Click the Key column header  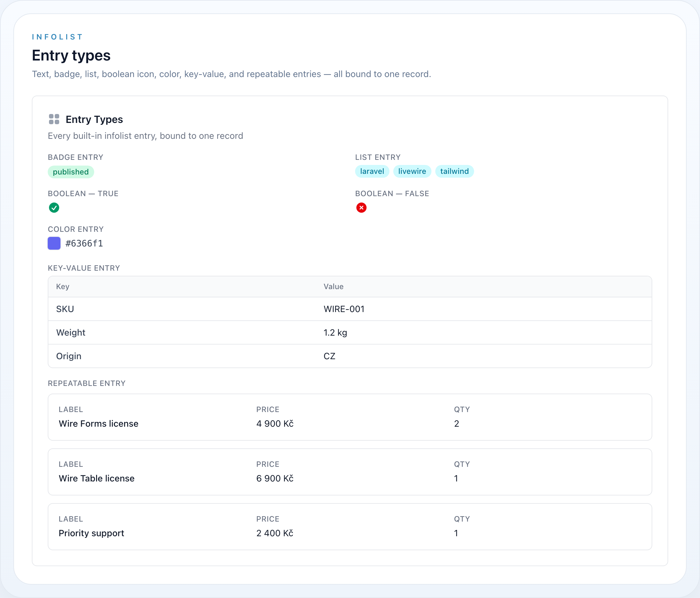tap(63, 287)
